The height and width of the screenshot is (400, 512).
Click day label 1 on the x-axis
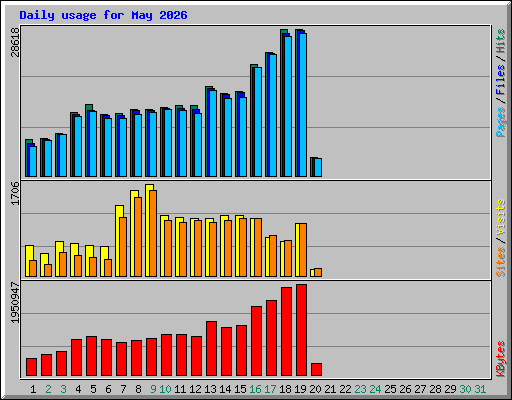33,389
